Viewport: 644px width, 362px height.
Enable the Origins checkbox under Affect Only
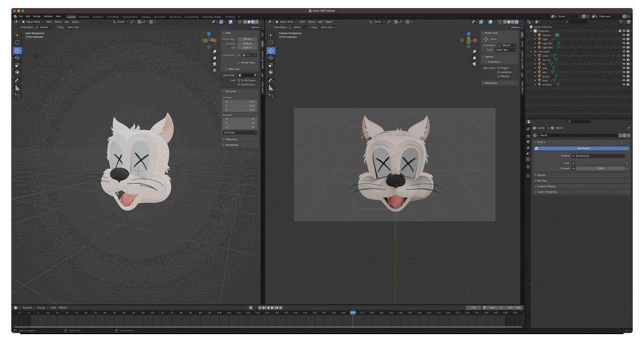499,68
